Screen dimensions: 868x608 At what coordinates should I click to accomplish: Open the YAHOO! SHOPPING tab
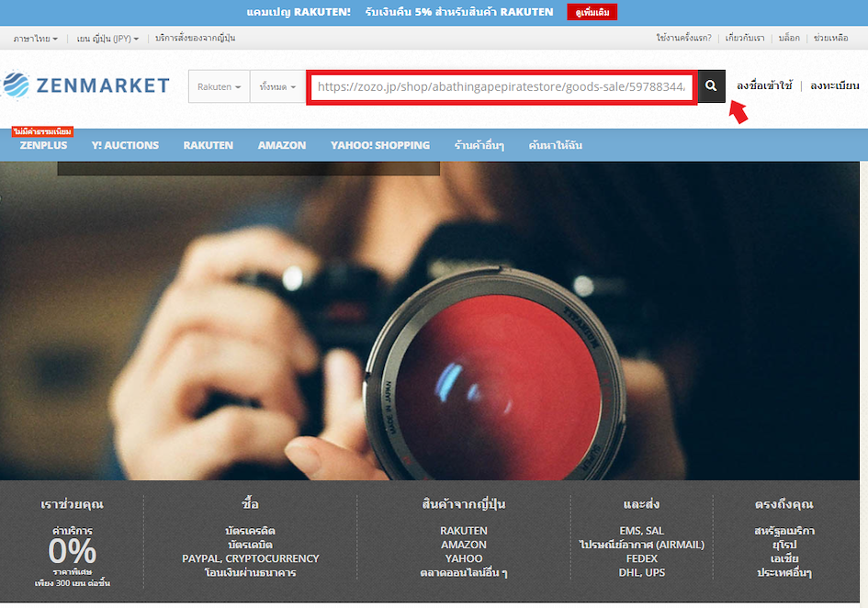click(x=379, y=145)
